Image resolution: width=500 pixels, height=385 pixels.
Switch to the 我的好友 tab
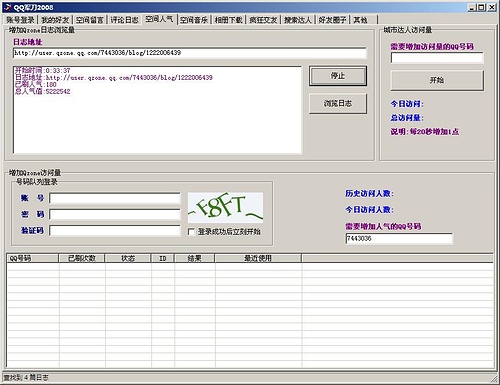click(55, 20)
